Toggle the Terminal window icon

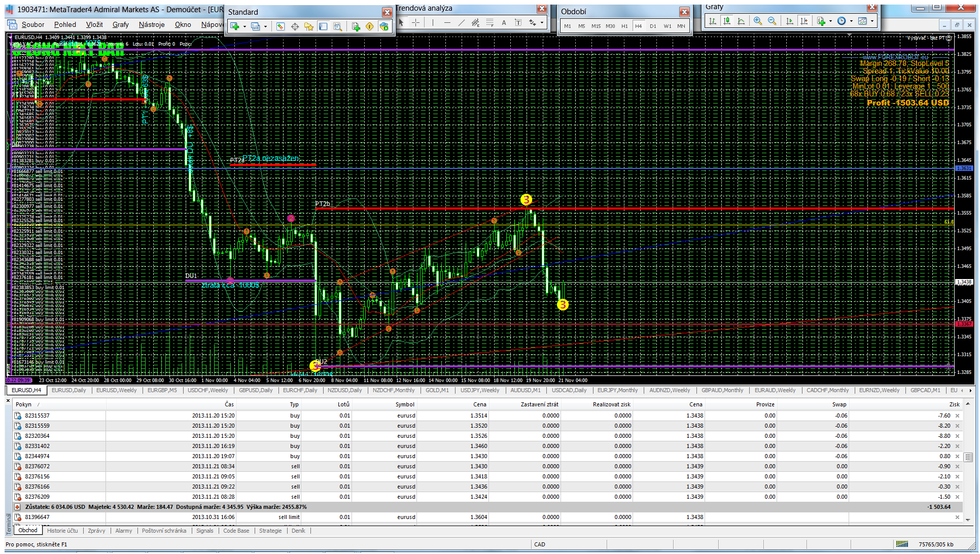323,26
